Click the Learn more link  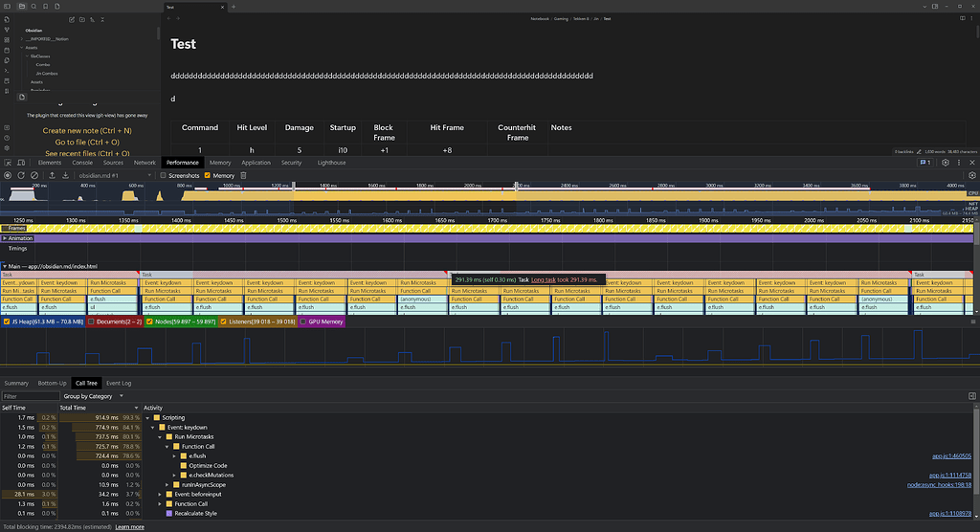(x=129, y=527)
